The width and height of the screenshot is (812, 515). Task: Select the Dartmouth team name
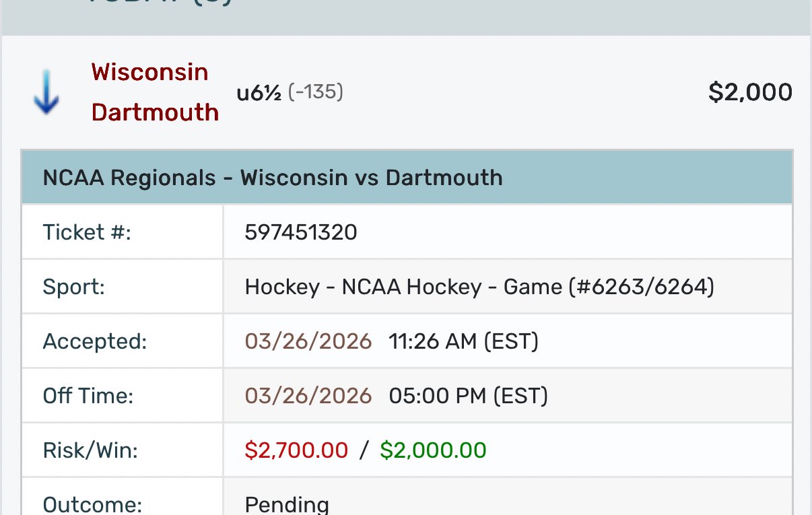tap(155, 112)
